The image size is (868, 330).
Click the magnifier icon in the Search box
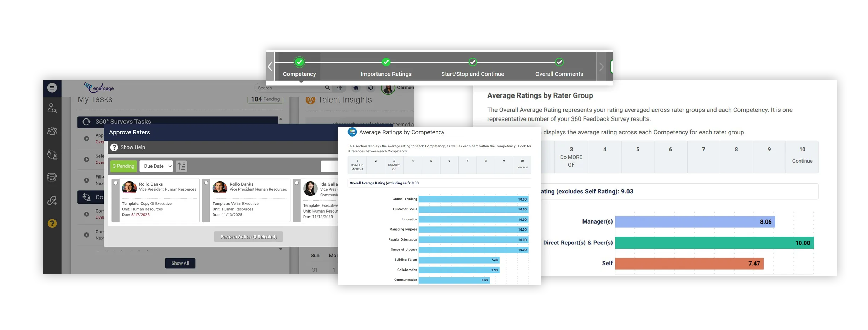327,88
